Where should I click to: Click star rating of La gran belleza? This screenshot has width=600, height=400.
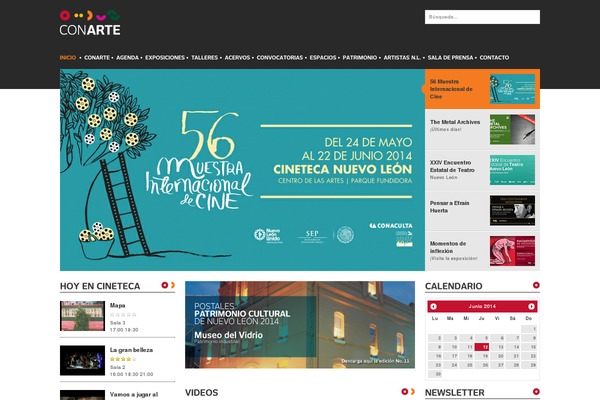tap(123, 359)
